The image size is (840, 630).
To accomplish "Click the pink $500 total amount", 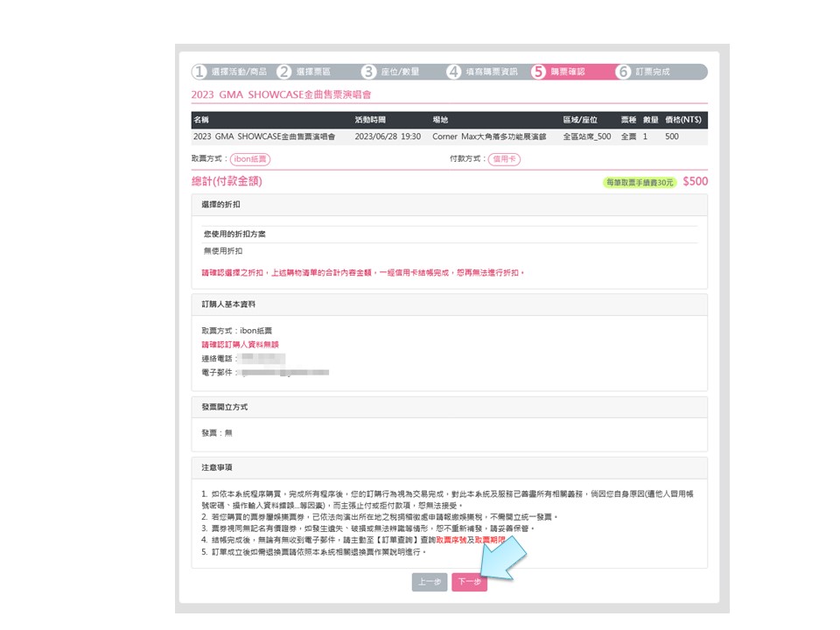I will click(696, 182).
